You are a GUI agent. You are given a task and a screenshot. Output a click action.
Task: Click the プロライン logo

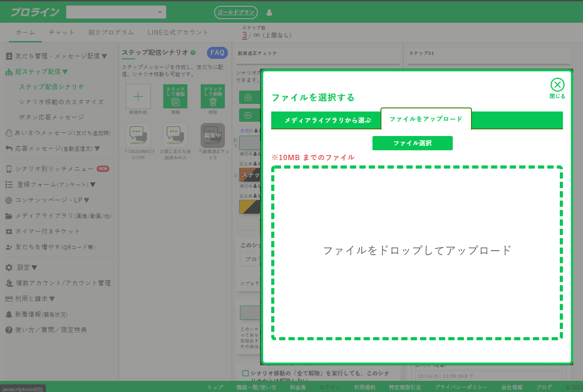(x=35, y=12)
